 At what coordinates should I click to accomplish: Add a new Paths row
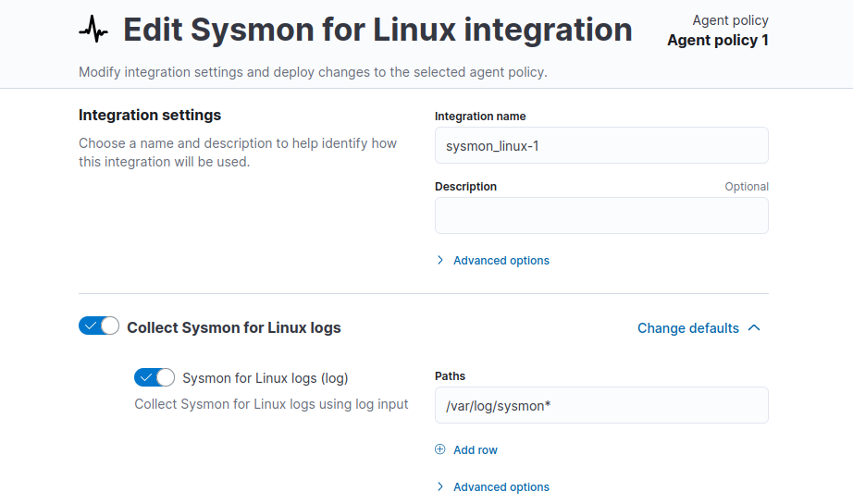pos(466,449)
